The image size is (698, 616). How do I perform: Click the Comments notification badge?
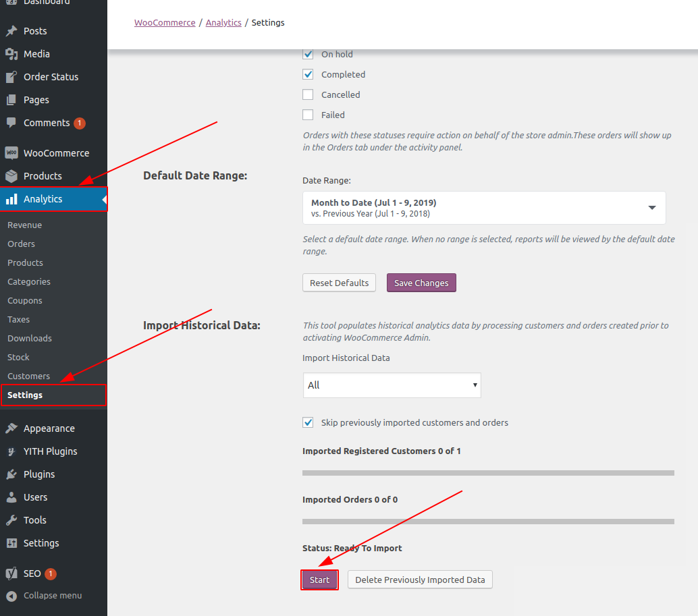click(80, 123)
